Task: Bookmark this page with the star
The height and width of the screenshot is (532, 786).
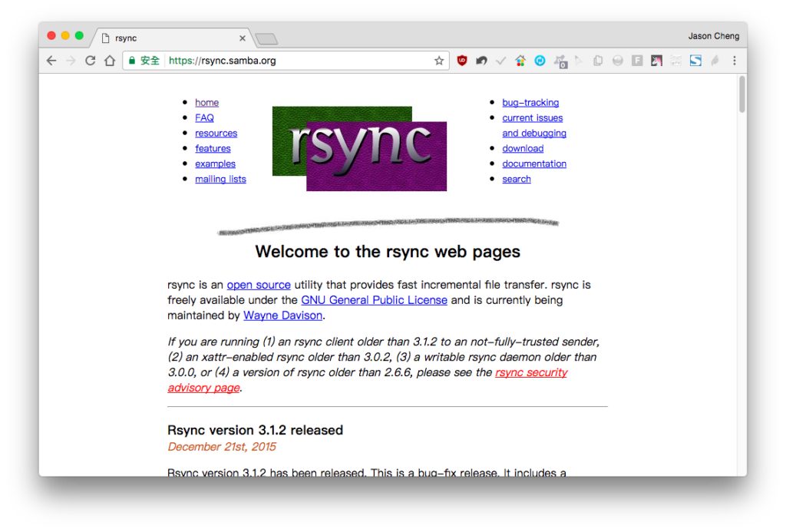Action: [439, 61]
